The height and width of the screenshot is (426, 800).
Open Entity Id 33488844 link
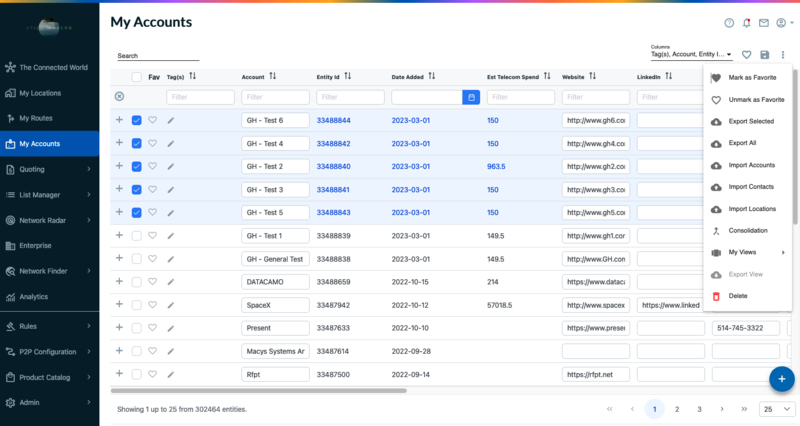333,120
